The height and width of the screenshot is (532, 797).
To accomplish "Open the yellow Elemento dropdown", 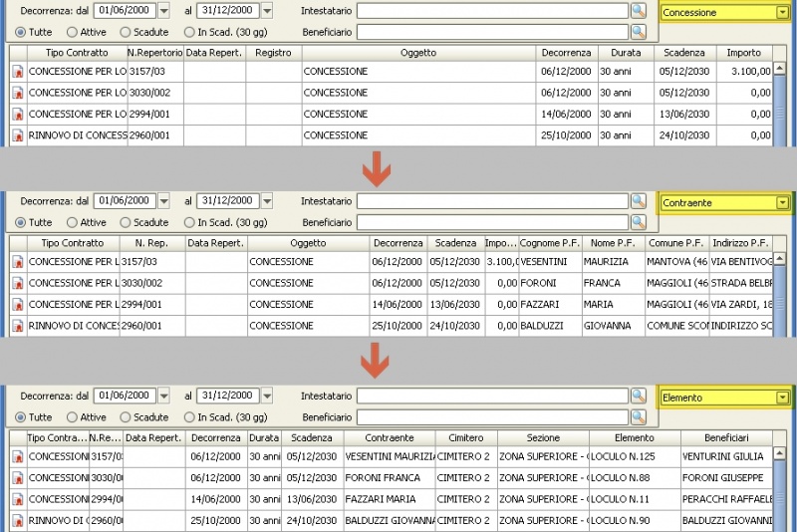I will (x=782, y=398).
